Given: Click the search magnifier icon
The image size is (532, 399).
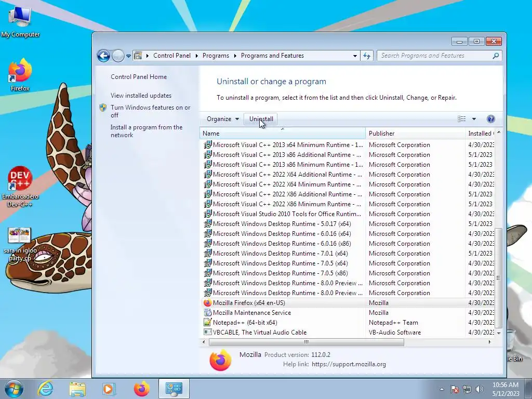Looking at the screenshot, I should tap(496, 56).
